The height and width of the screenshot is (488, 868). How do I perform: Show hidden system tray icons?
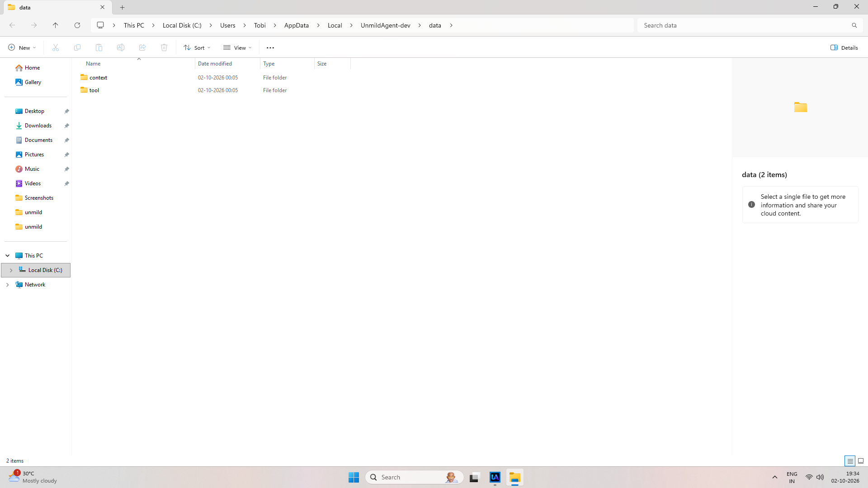775,477
